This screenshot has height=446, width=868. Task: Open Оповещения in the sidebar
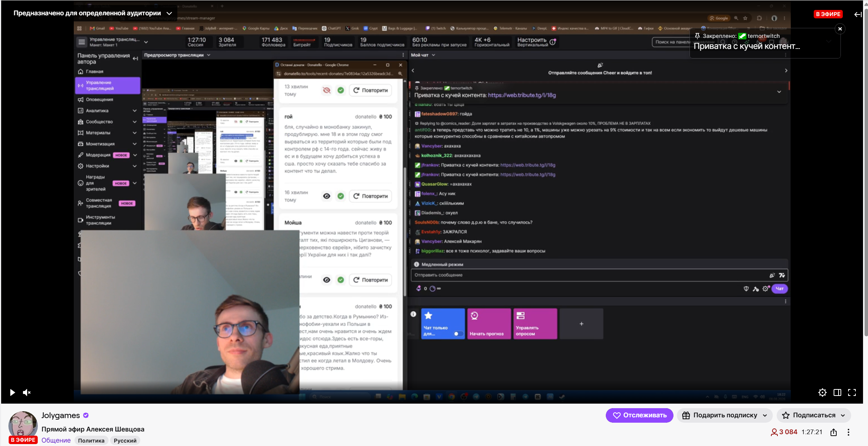point(108,100)
